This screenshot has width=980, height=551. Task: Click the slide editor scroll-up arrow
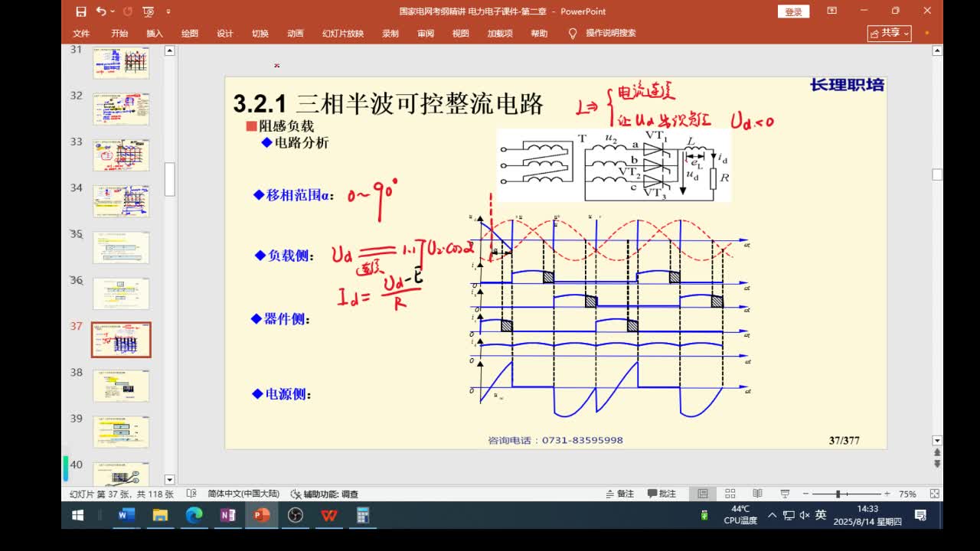point(937,51)
